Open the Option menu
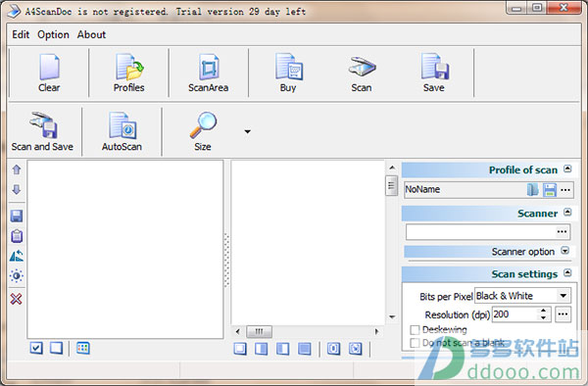 point(53,35)
